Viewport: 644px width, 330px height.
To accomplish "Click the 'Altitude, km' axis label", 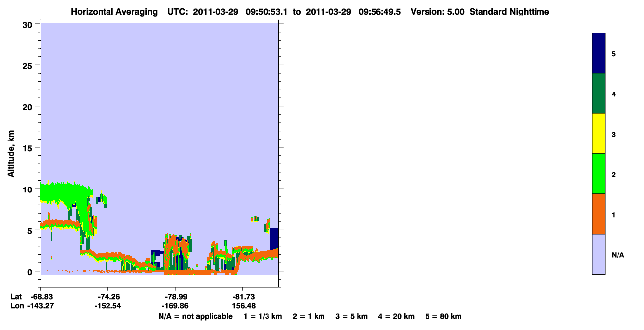I will click(11, 152).
